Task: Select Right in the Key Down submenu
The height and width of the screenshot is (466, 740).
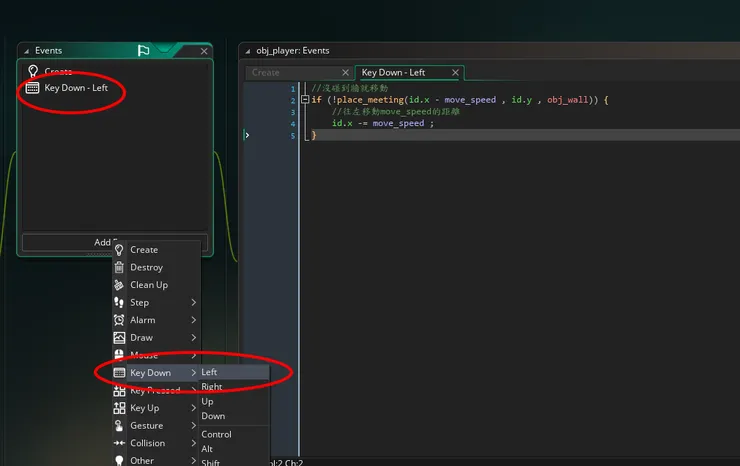Action: click(235, 387)
